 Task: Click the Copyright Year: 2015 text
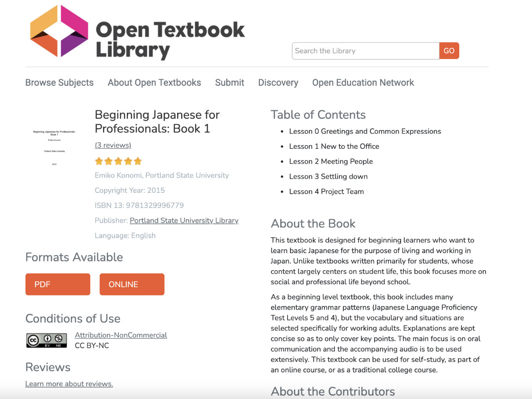130,190
